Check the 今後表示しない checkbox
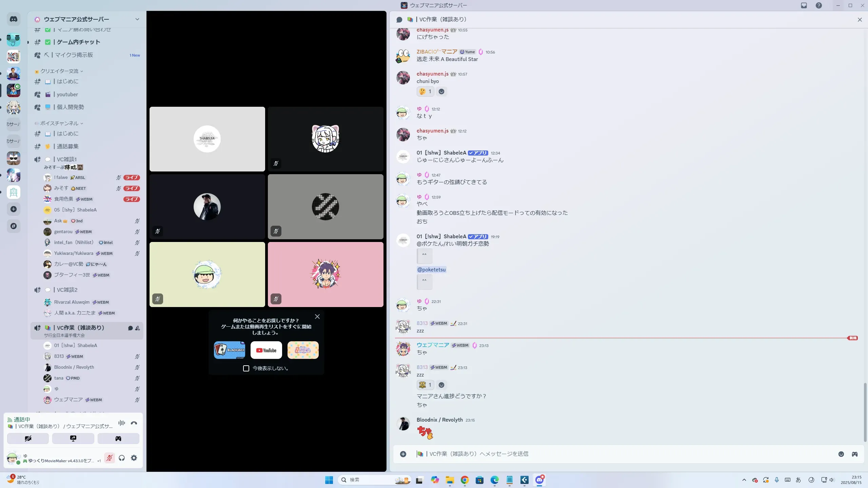The height and width of the screenshot is (488, 868). (x=246, y=368)
